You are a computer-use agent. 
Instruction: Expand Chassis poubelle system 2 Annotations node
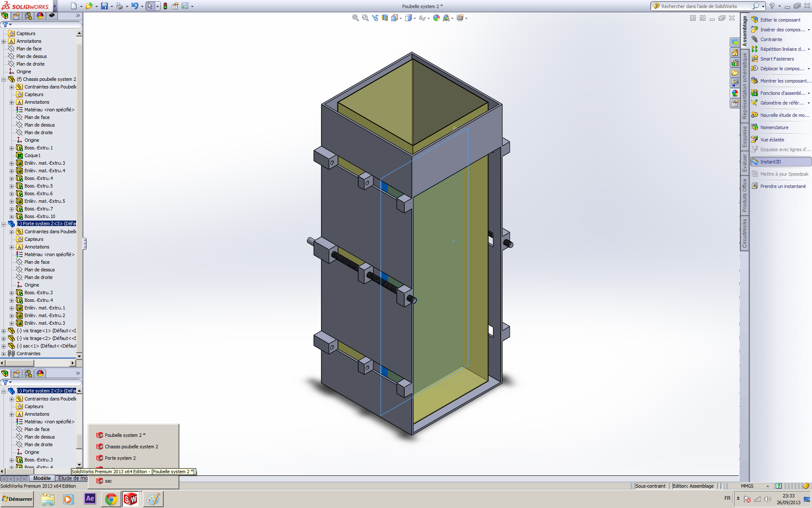point(12,102)
